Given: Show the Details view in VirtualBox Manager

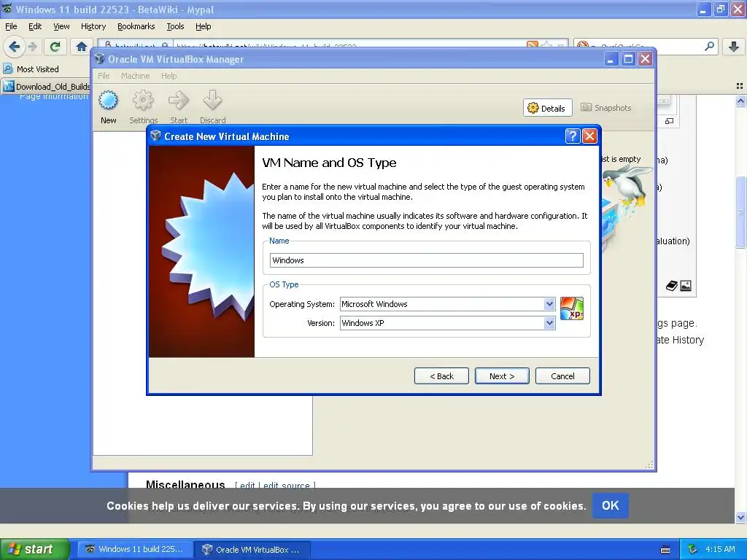Looking at the screenshot, I should pos(547,108).
